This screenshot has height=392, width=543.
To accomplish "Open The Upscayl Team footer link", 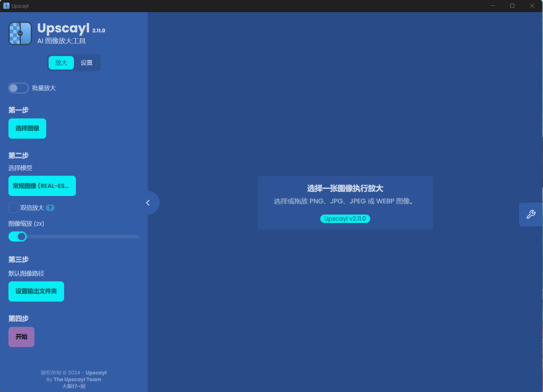I will (x=77, y=379).
